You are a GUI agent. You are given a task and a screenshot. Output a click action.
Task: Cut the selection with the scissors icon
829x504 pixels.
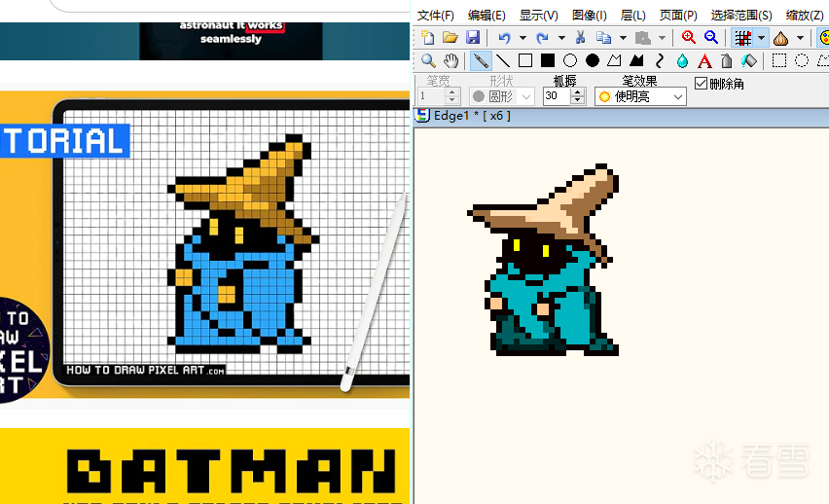(x=581, y=38)
